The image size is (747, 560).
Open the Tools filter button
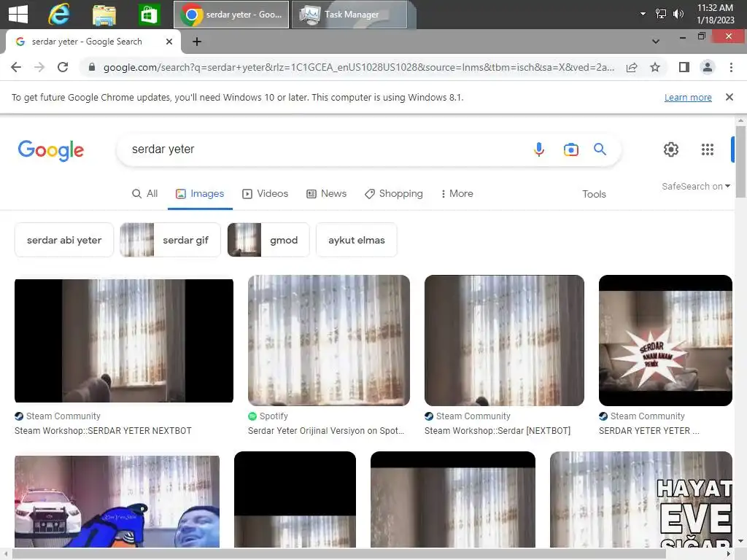click(x=594, y=194)
